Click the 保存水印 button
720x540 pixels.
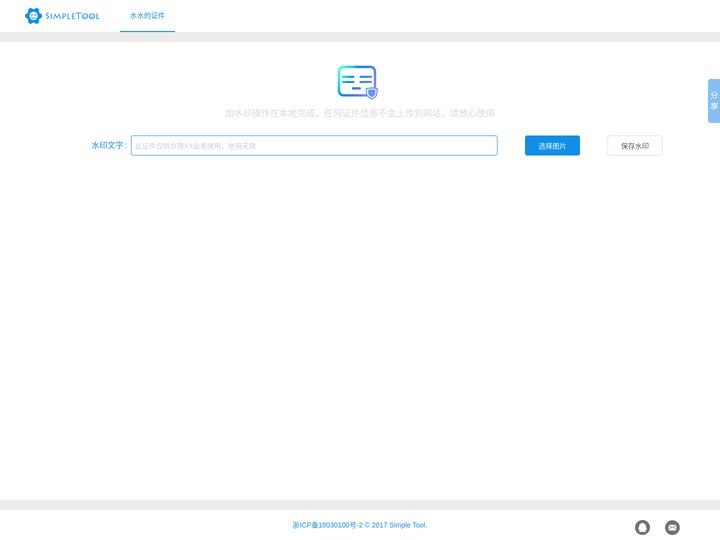635,146
